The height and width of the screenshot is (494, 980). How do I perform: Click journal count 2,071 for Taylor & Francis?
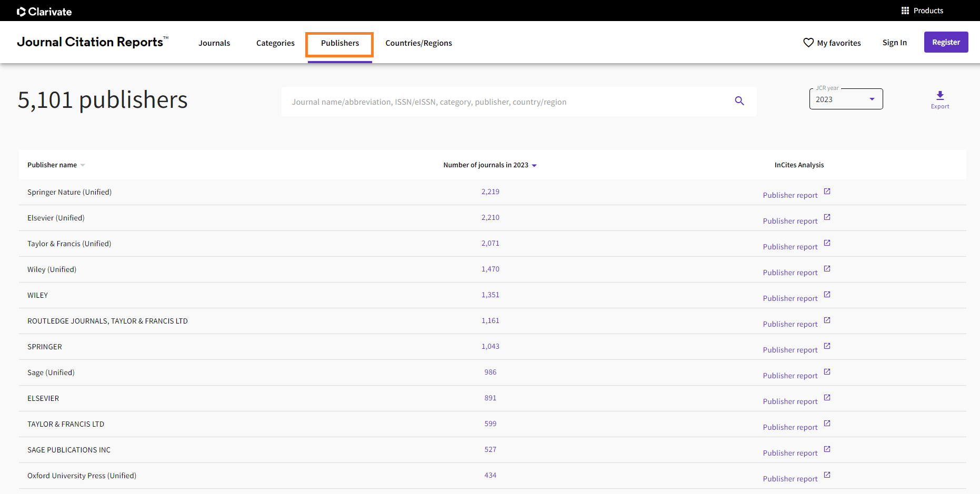coord(491,243)
